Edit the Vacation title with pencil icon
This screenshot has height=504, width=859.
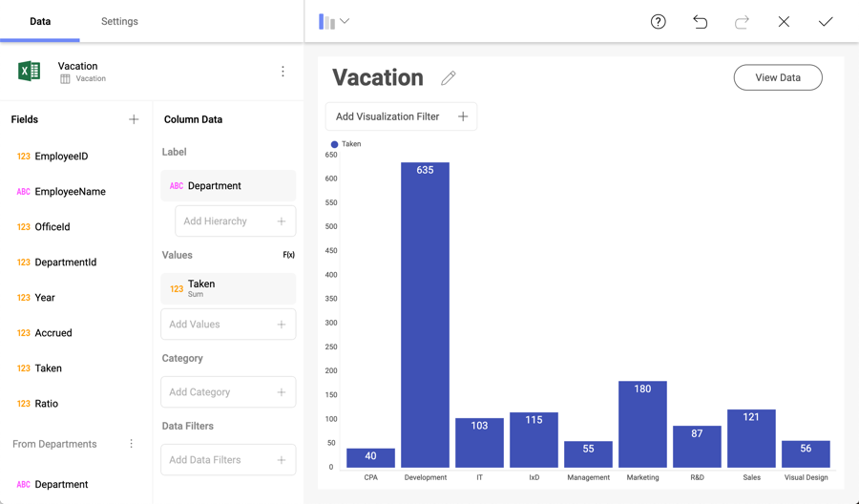pyautogui.click(x=448, y=78)
